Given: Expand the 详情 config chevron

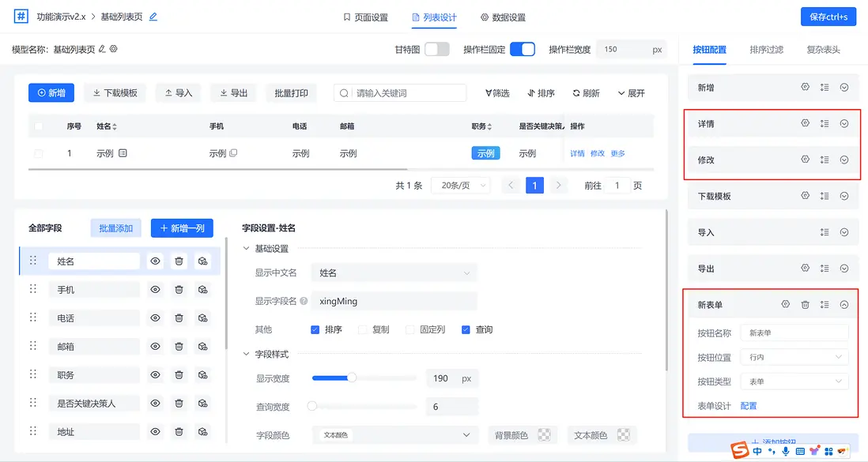Looking at the screenshot, I should (x=844, y=123).
